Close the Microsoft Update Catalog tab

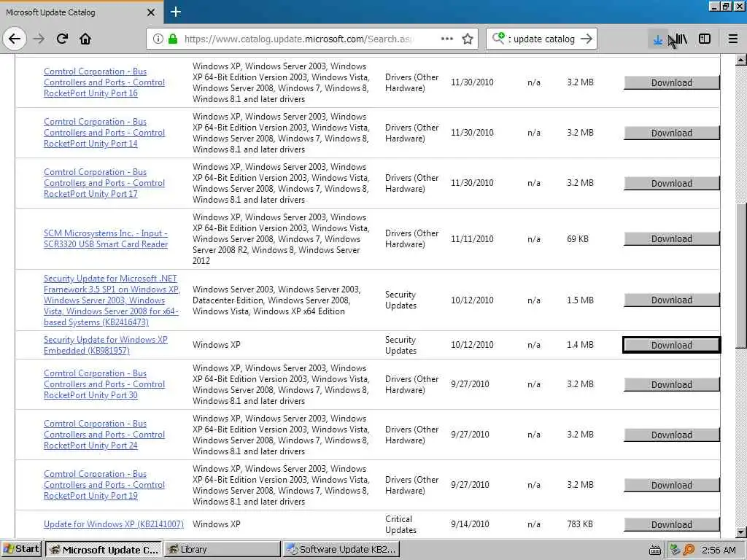tap(150, 12)
